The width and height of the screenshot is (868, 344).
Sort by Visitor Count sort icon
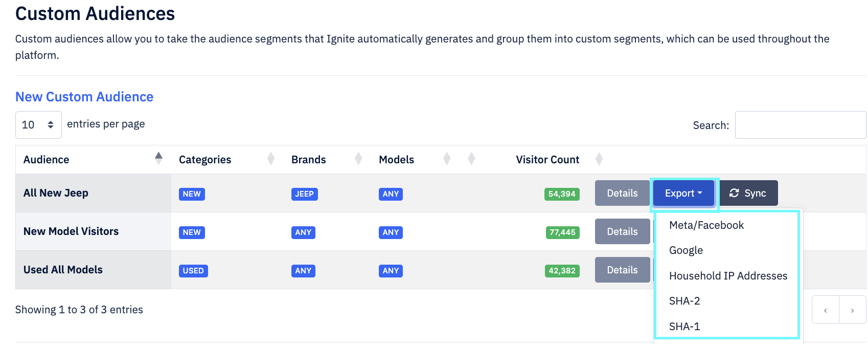click(599, 159)
